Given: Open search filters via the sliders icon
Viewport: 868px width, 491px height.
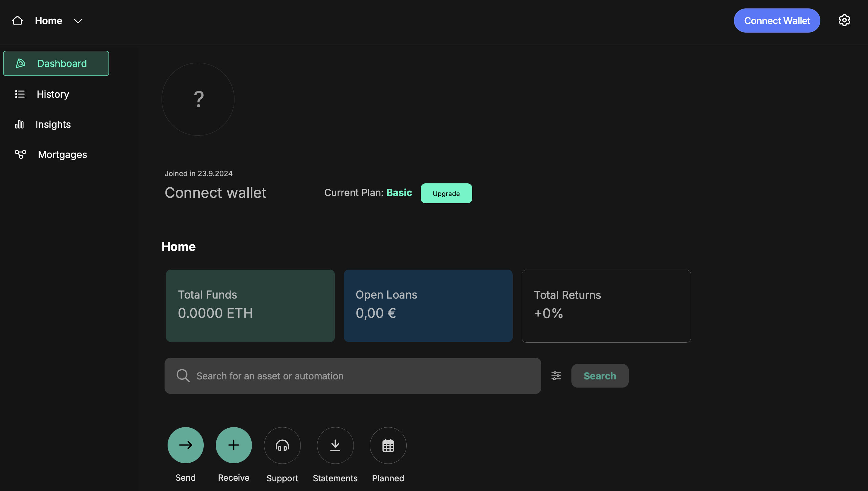Looking at the screenshot, I should (x=556, y=376).
